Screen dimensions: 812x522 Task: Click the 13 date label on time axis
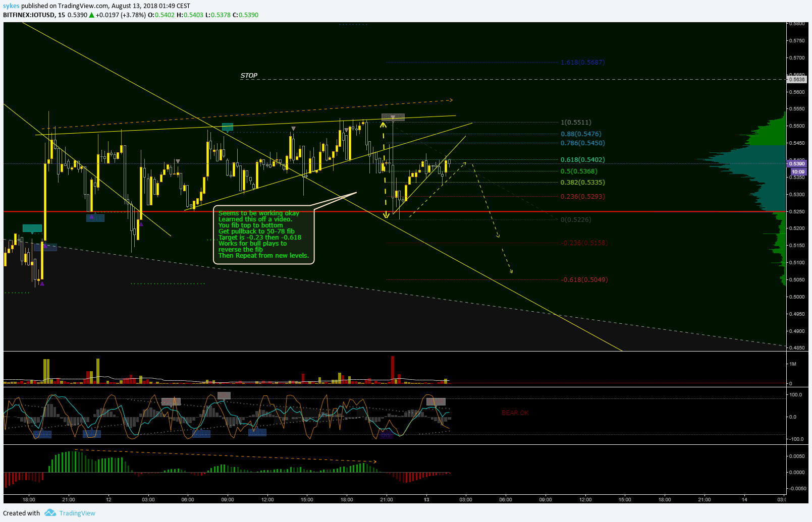point(426,500)
